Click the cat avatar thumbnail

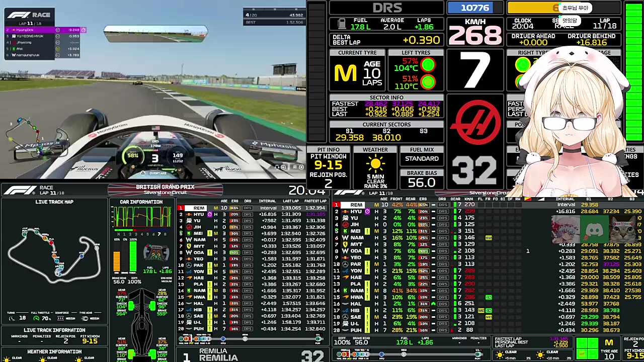[x=623, y=230]
